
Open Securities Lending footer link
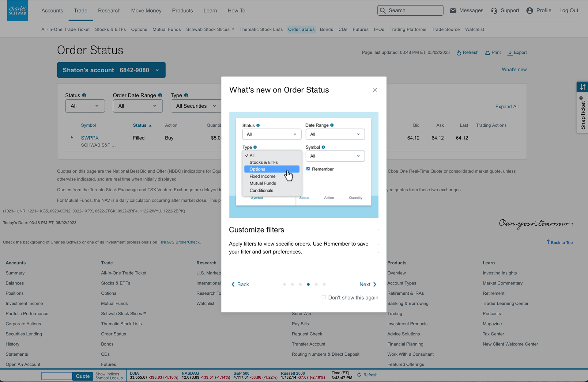click(x=24, y=334)
